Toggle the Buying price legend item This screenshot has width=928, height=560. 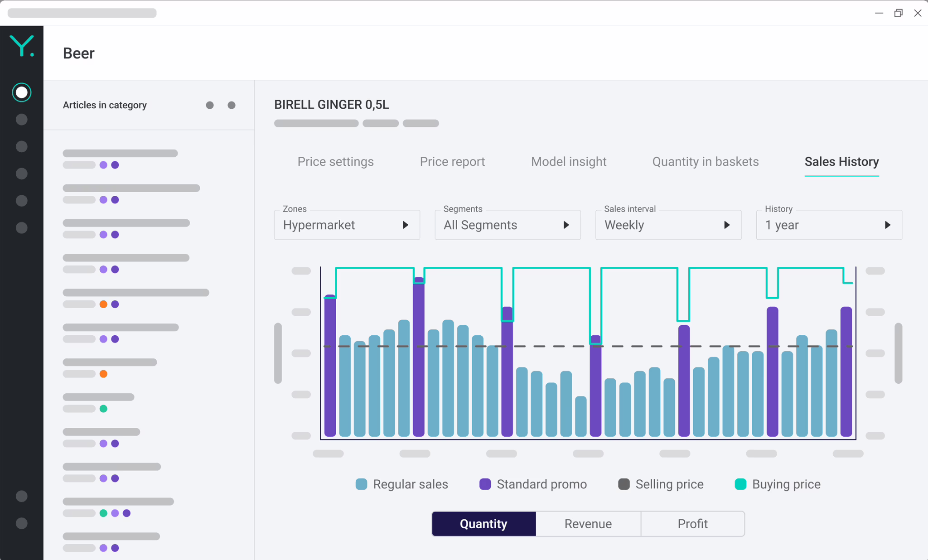pyautogui.click(x=778, y=484)
